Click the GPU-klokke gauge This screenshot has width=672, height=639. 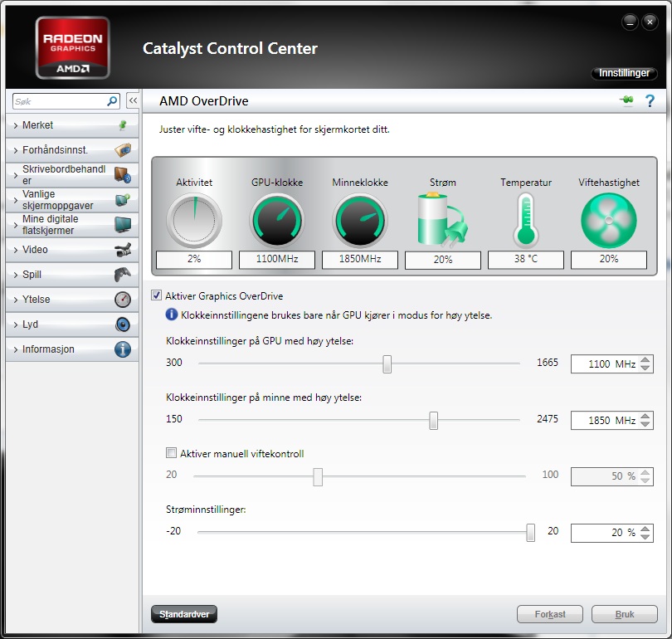tap(277, 220)
